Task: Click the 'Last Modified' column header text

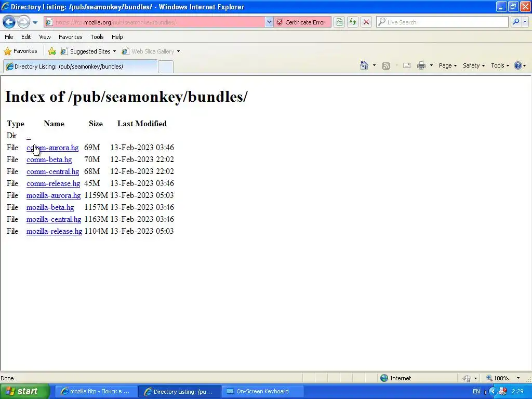Action: pyautogui.click(x=142, y=124)
